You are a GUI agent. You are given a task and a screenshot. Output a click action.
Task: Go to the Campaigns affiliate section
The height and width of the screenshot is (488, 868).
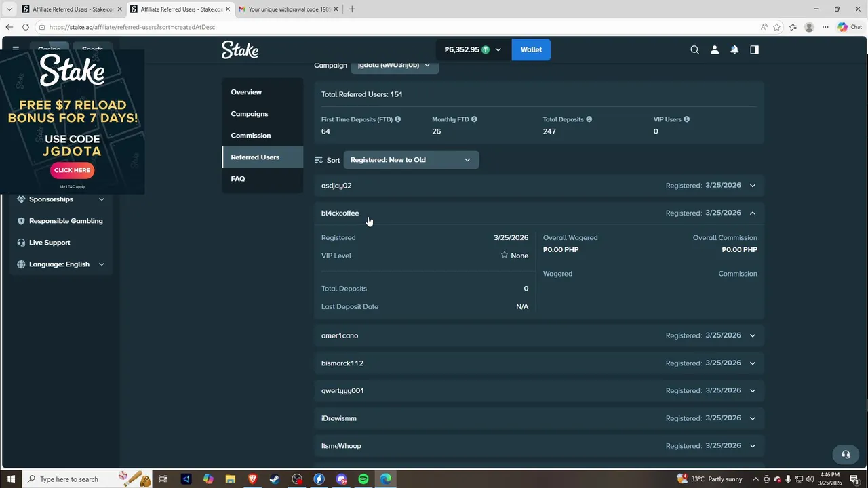pos(262,114)
